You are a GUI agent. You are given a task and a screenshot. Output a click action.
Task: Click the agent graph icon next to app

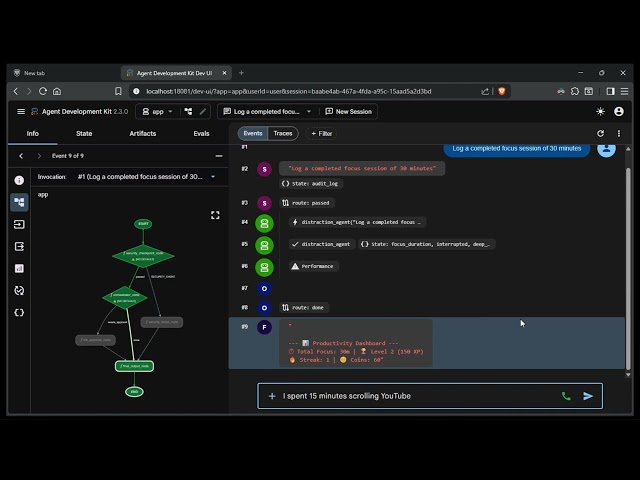point(188,111)
